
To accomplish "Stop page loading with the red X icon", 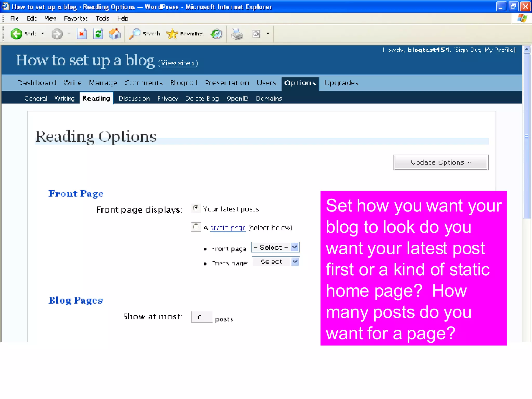I will (82, 34).
